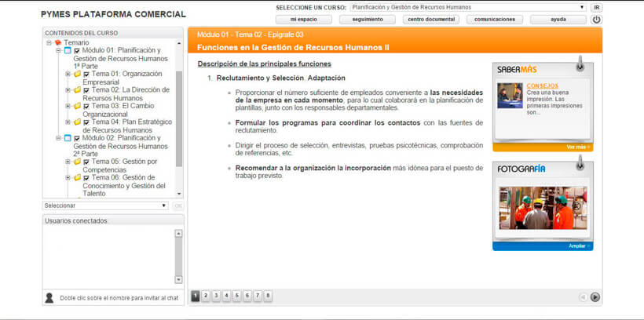Toggle the Tema 05 checkbox
The width and height of the screenshot is (644, 320).
(86, 162)
